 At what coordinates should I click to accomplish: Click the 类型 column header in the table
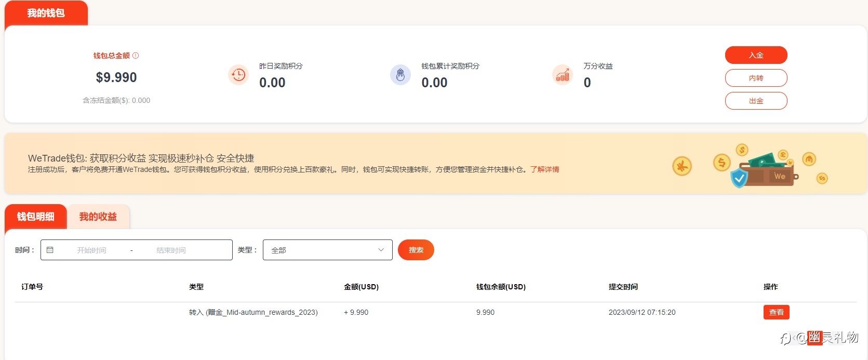tap(196, 287)
